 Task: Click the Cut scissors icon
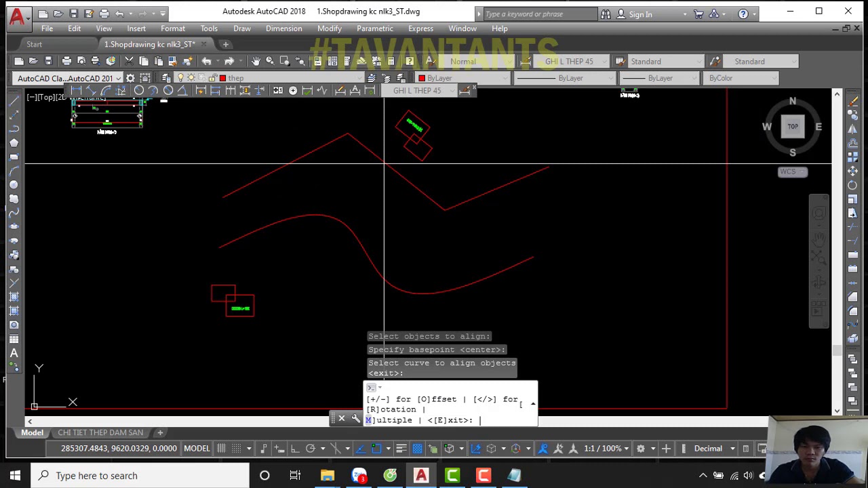click(x=130, y=62)
